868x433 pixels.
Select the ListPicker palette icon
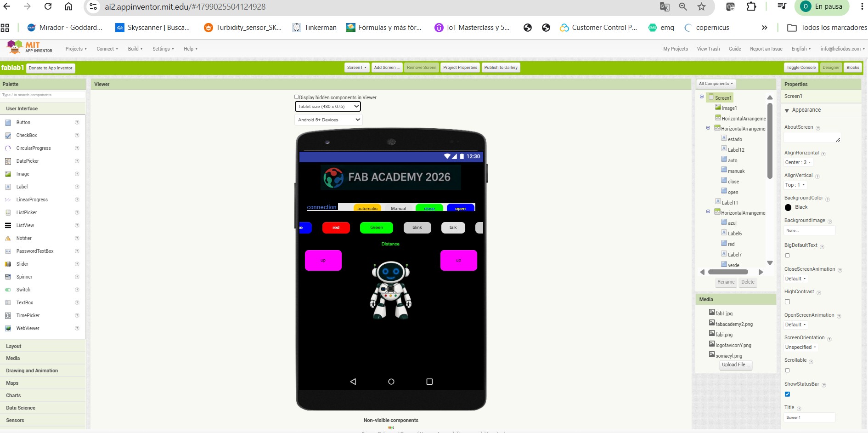(x=8, y=212)
